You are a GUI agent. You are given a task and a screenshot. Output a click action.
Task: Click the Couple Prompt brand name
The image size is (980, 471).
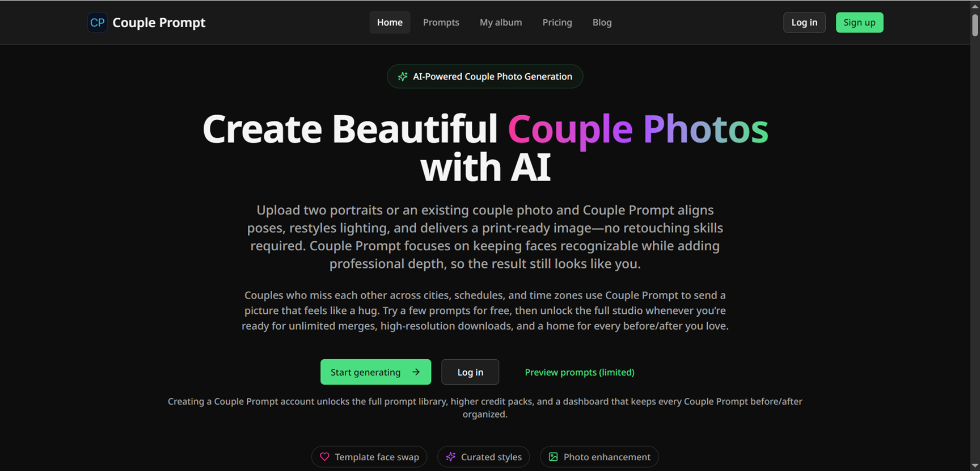click(x=159, y=23)
